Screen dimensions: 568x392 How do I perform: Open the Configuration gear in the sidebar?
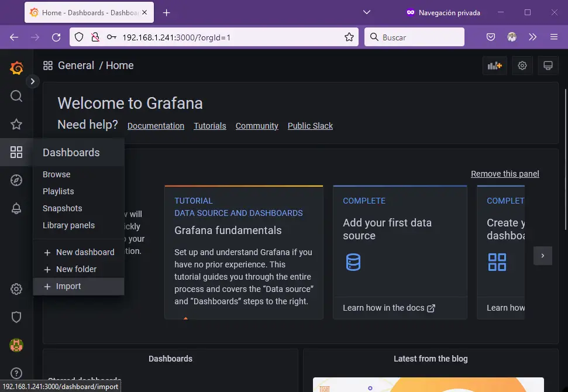pyautogui.click(x=16, y=289)
